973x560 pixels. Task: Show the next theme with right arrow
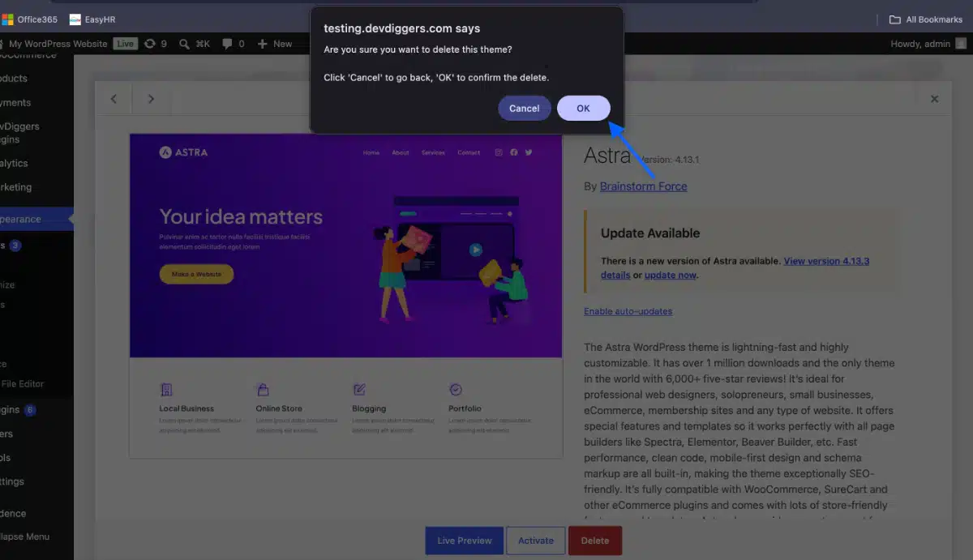[151, 99]
